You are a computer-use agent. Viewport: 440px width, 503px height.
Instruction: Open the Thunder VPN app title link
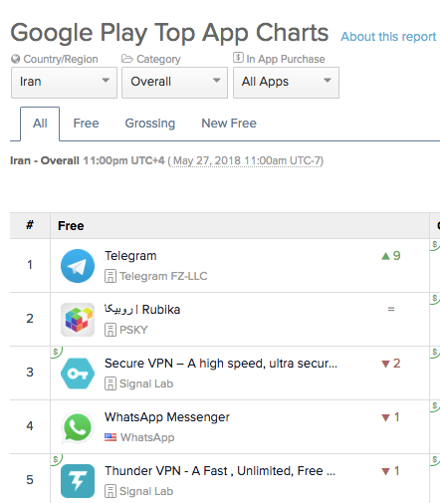220,471
